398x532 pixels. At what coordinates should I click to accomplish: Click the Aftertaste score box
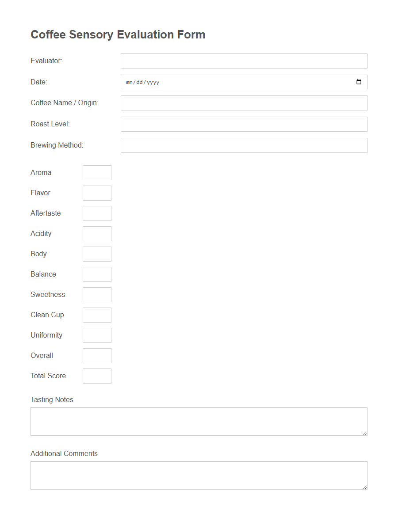pos(96,213)
